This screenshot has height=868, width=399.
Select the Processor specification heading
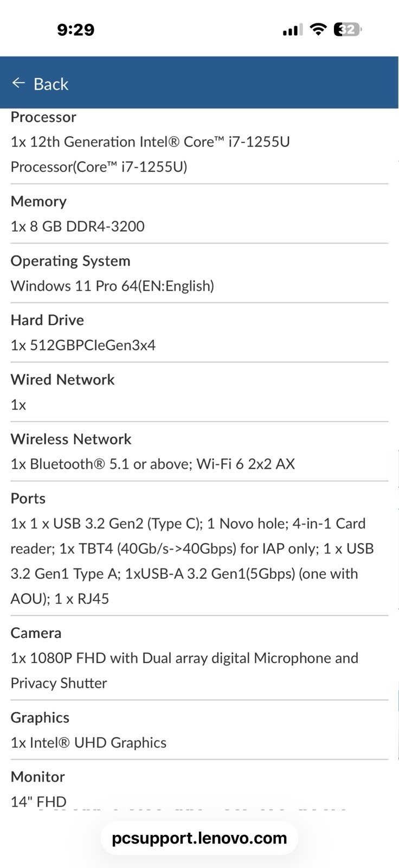coord(43,117)
